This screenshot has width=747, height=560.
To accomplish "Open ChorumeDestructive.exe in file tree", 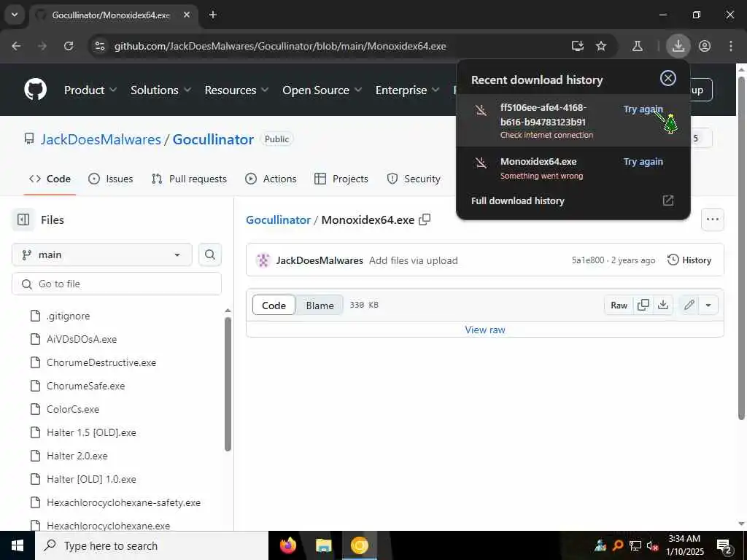I will click(101, 362).
